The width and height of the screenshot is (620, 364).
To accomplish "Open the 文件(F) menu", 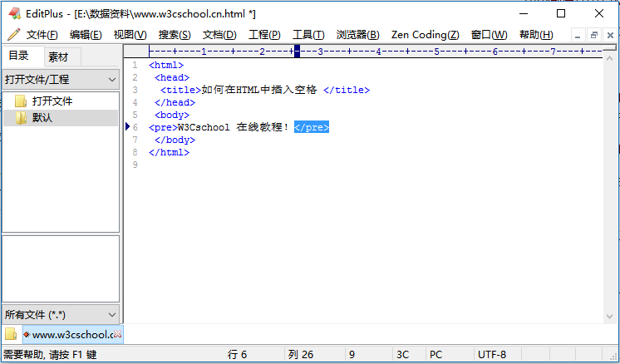I will click(42, 35).
